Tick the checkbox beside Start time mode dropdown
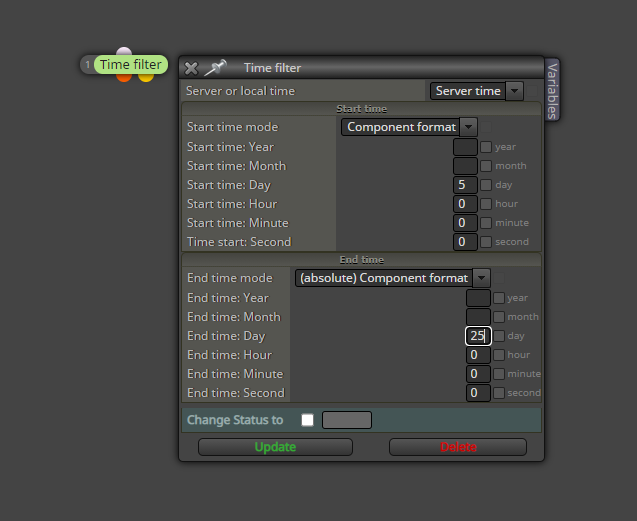Screen dimensions: 637x521 (486, 127)
